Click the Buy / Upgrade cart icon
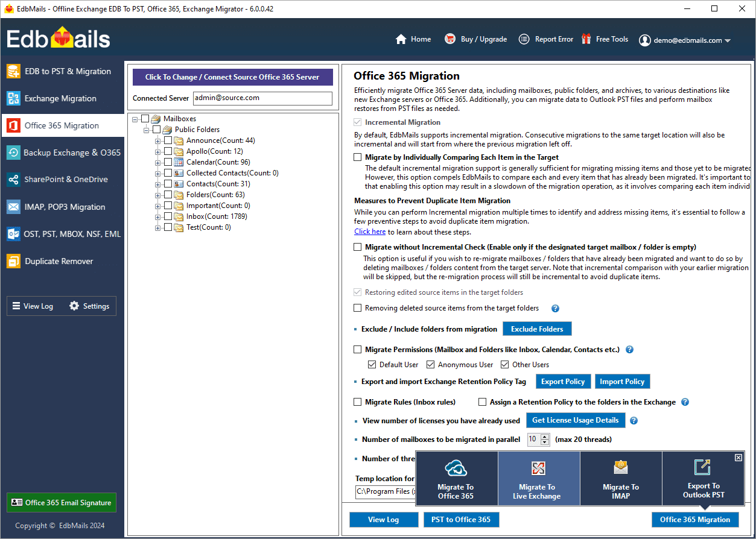 (450, 39)
